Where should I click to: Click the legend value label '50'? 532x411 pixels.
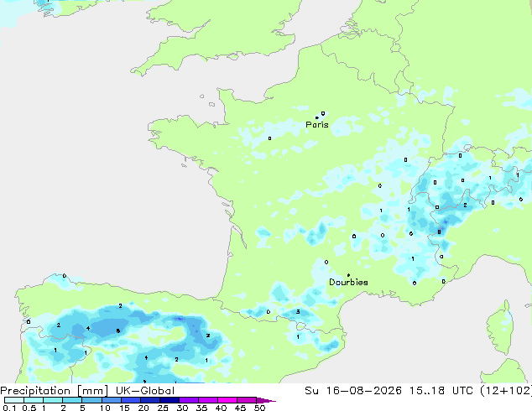pos(260,408)
